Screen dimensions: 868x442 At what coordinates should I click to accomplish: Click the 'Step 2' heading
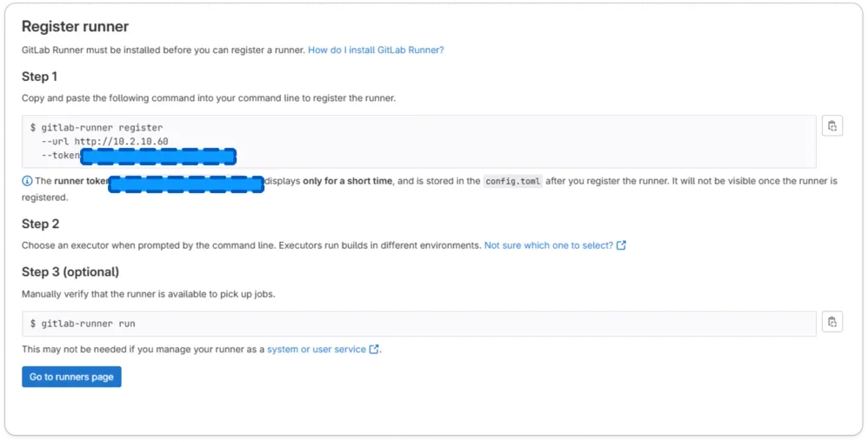[x=41, y=224]
